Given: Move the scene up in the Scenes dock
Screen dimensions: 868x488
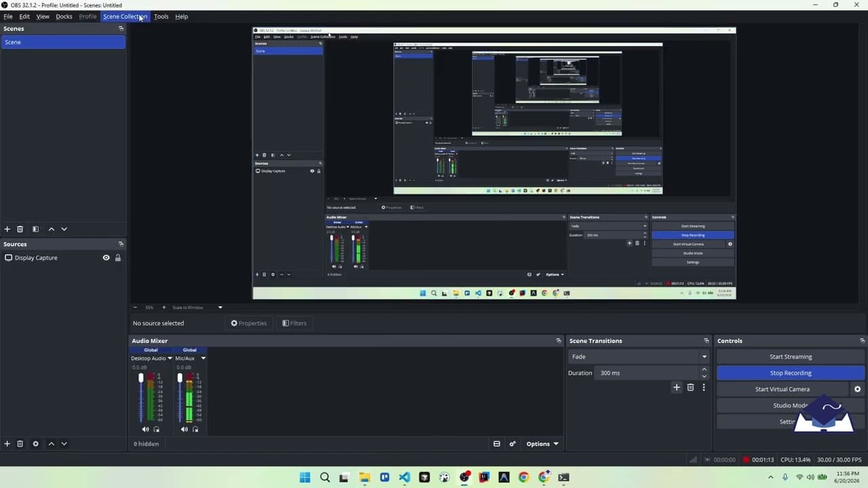Looking at the screenshot, I should (x=52, y=229).
